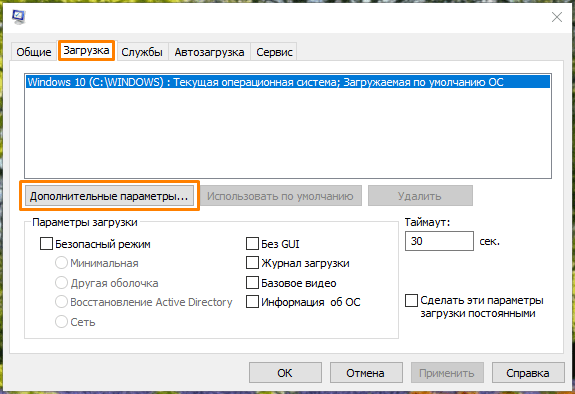Confirm with the OK button
575x394 pixels.
coord(285,373)
